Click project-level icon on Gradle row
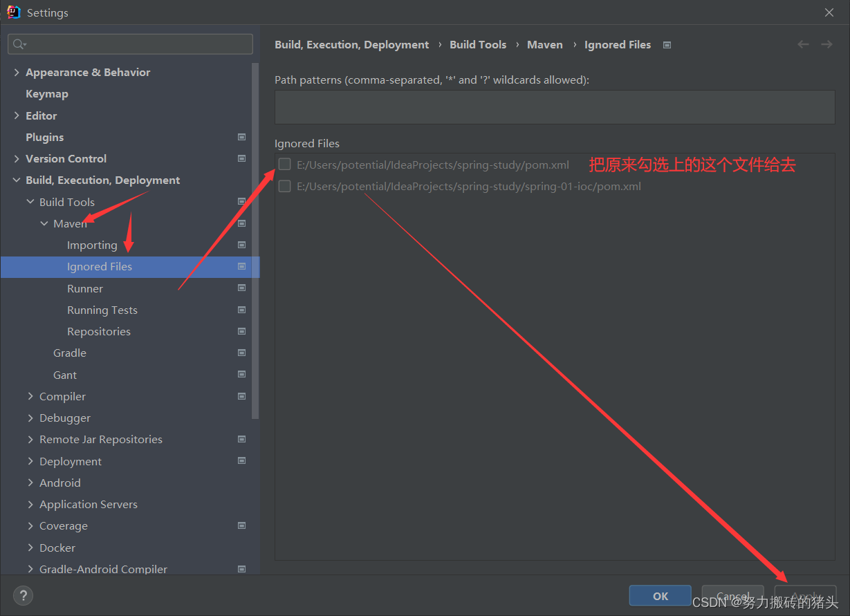 click(241, 353)
